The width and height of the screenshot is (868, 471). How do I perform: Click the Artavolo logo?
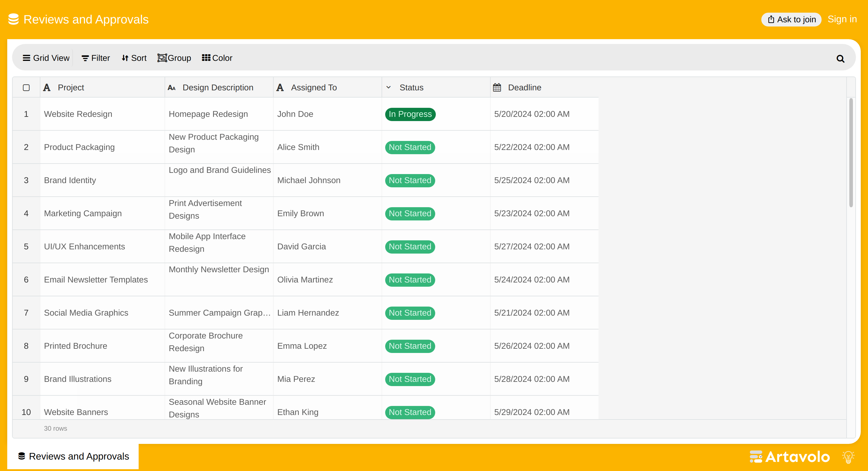point(790,457)
